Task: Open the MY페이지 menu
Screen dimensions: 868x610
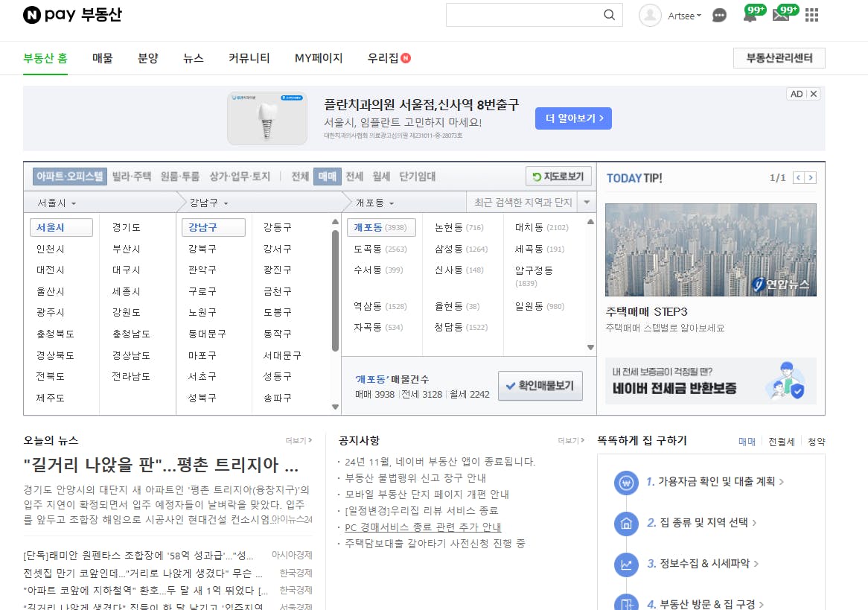Action: click(x=319, y=57)
